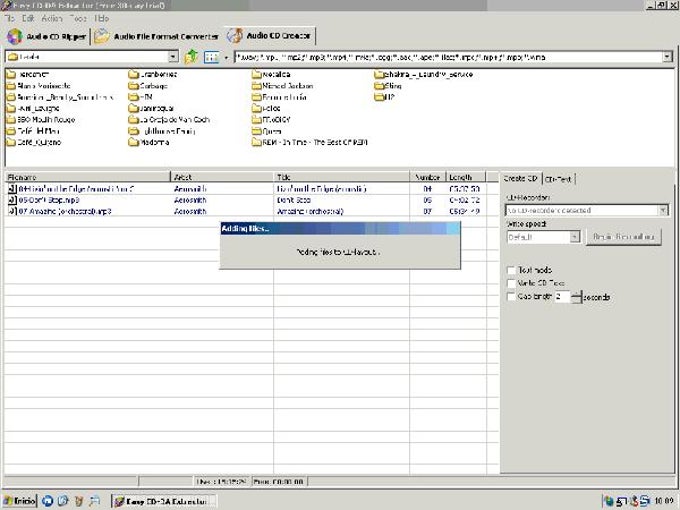
Task: Select the U2 folder
Action: point(384,97)
